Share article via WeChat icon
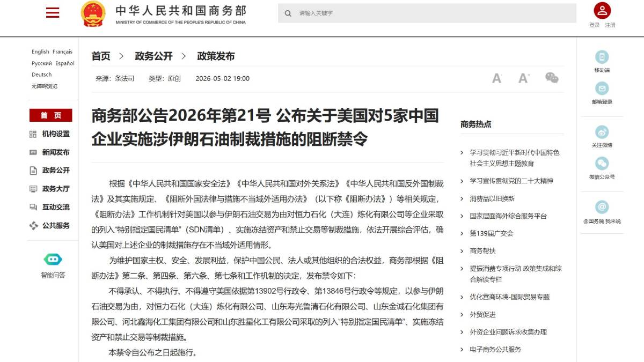This screenshot has width=644, height=362. pos(552,78)
